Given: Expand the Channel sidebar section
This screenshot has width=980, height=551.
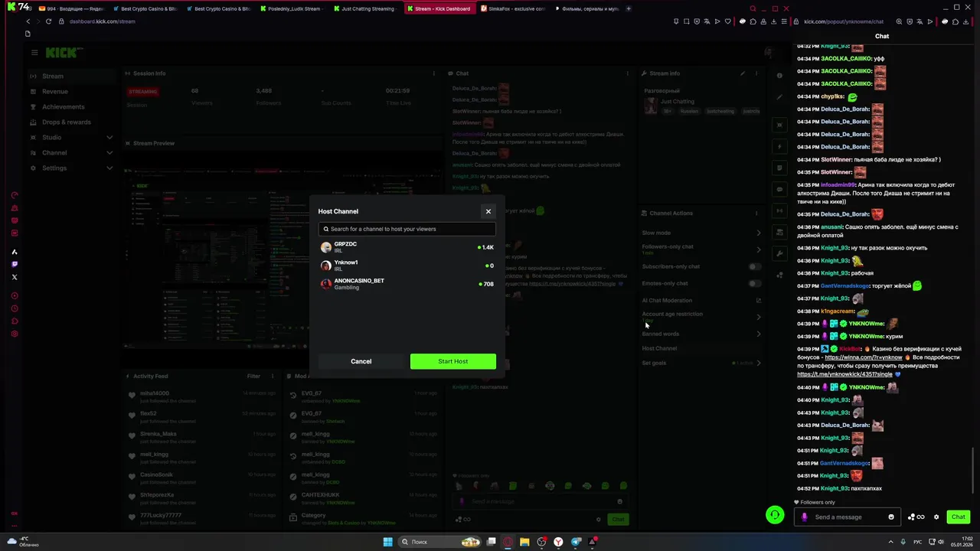Looking at the screenshot, I should (70, 152).
